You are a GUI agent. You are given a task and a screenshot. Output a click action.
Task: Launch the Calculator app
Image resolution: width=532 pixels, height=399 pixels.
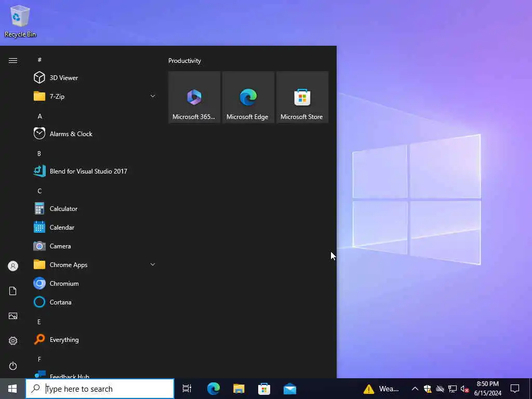(95, 209)
